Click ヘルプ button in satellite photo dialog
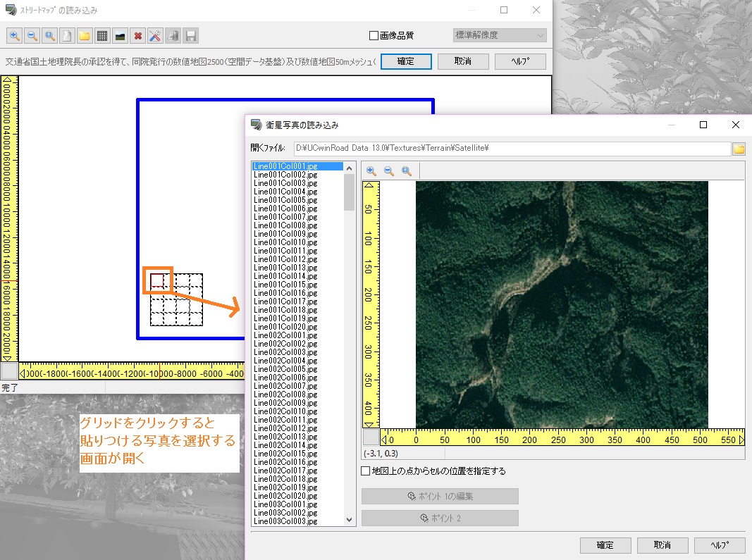This screenshot has height=560, width=752. 719,545
